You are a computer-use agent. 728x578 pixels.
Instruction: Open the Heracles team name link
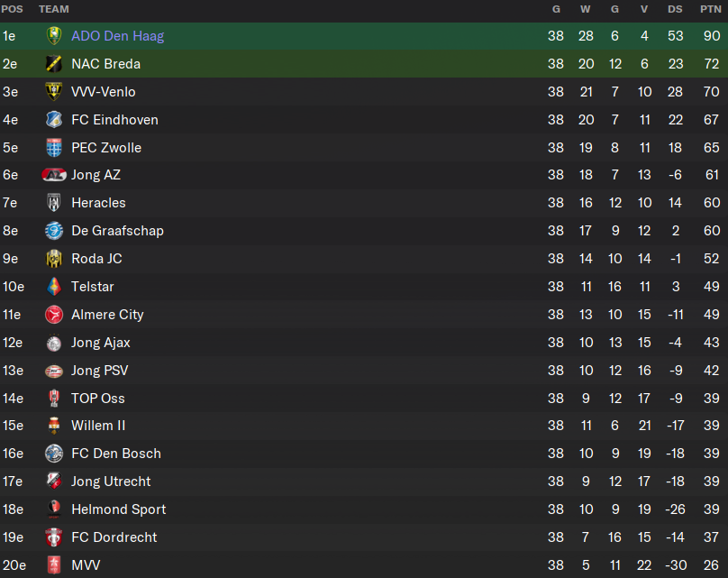click(x=98, y=203)
